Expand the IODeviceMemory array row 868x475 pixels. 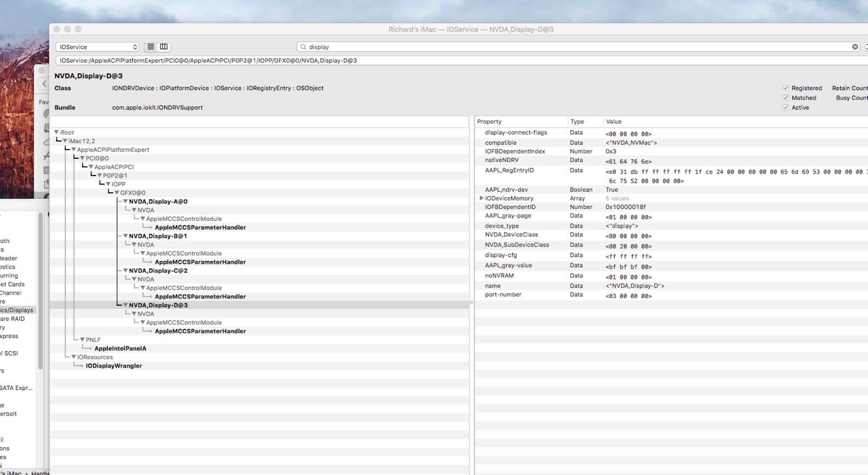[x=482, y=198]
